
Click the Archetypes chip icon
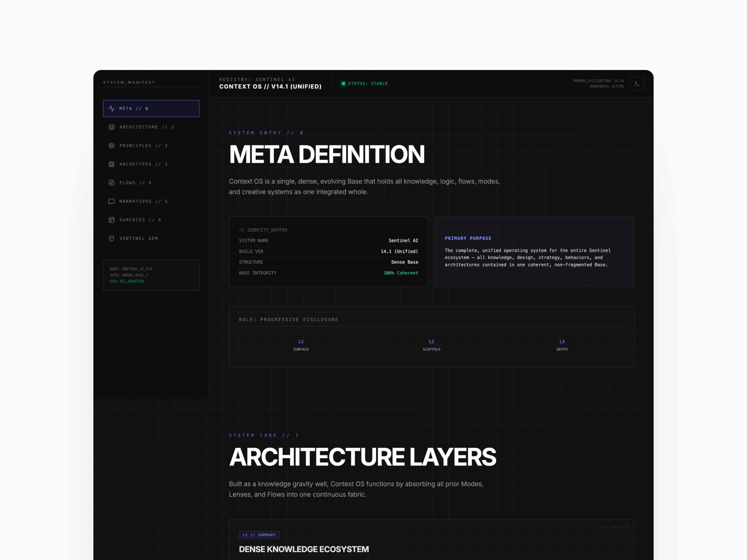[112, 164]
